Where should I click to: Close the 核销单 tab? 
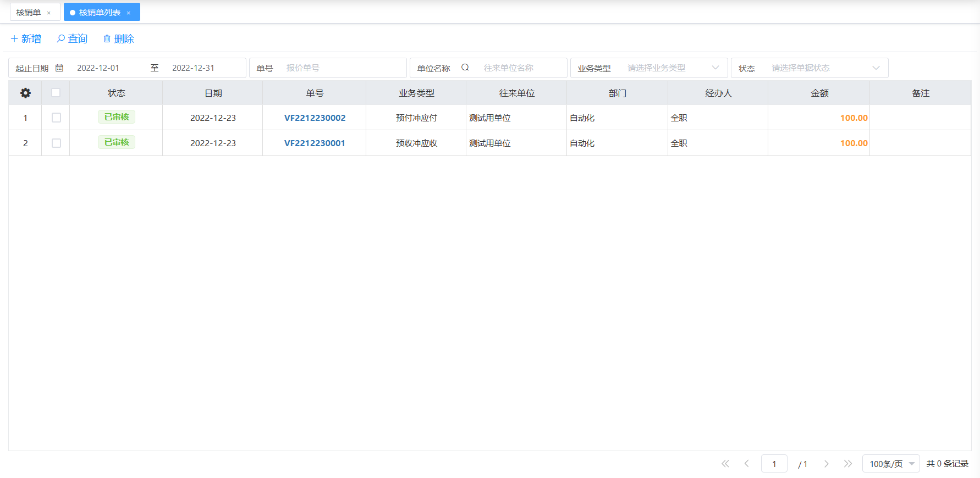pos(49,13)
